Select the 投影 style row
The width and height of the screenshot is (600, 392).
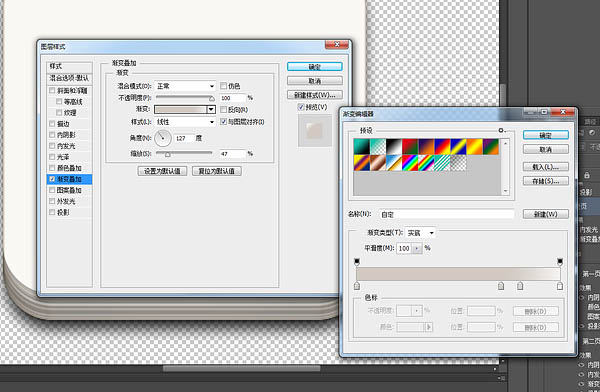[x=69, y=212]
